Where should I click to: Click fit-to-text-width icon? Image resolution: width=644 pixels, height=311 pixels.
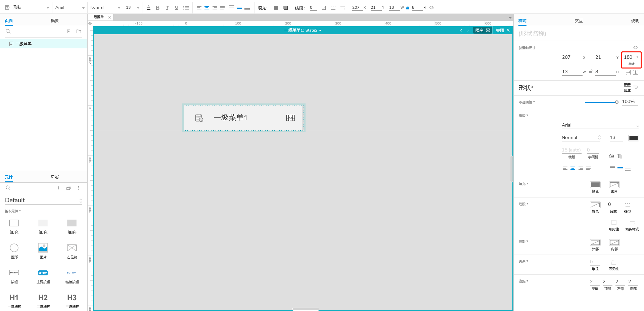[628, 72]
